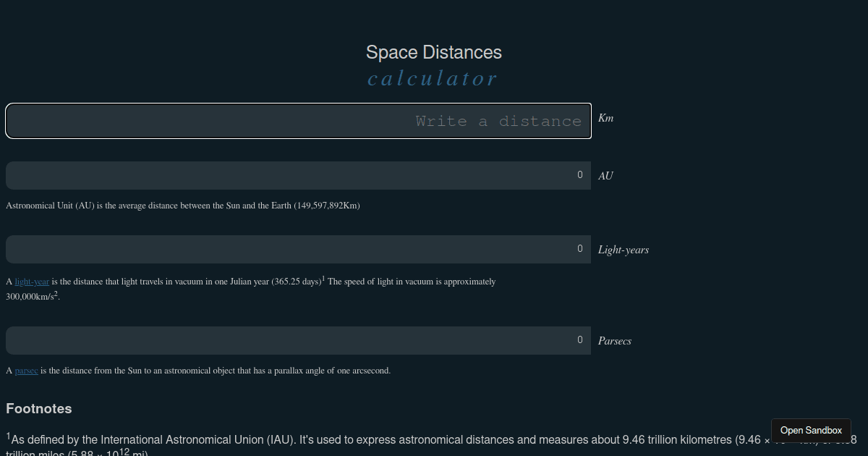Click the italic calculator subtitle
The width and height of the screenshot is (868, 456).
432,77
